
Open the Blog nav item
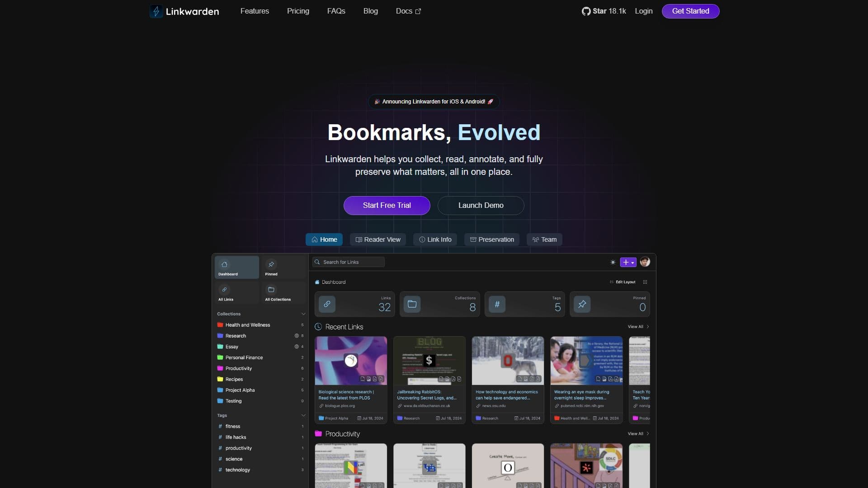371,11
